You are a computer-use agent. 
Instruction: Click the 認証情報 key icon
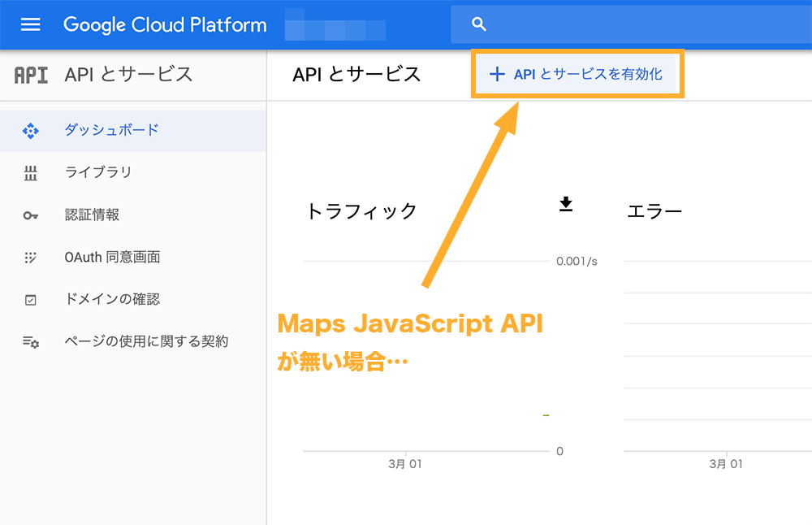(31, 215)
